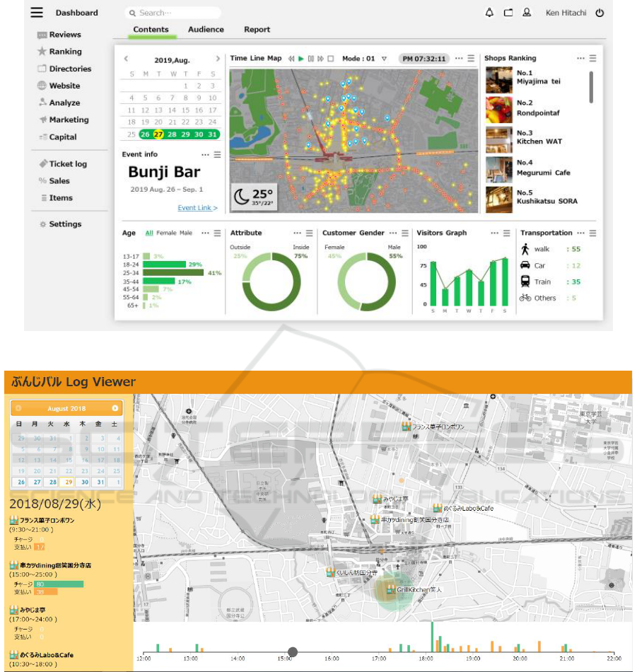The height and width of the screenshot is (672, 637).
Task: Open the user profile icon in header
Action: pyautogui.click(x=527, y=13)
